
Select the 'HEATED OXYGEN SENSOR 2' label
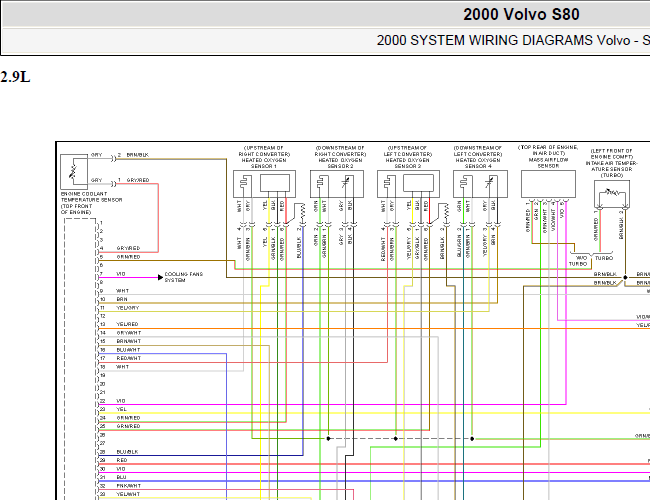tap(340, 163)
